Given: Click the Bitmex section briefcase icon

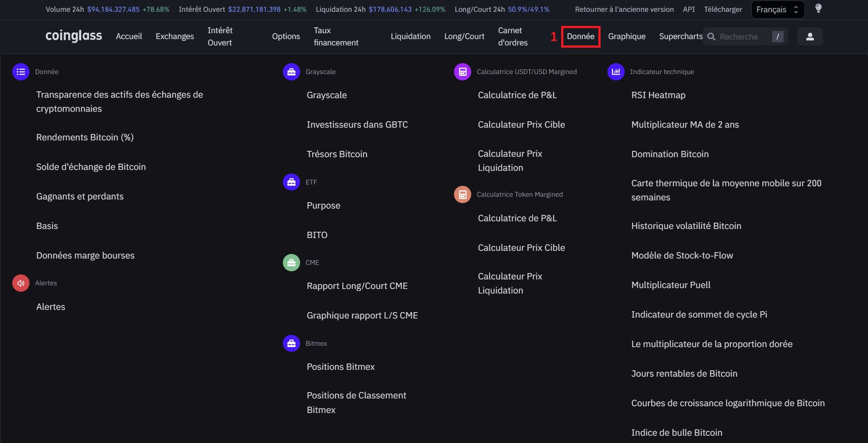Looking at the screenshot, I should [x=291, y=343].
